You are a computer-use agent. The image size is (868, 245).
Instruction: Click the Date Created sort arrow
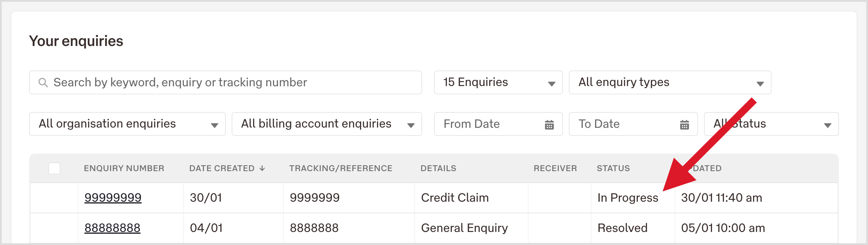pyautogui.click(x=262, y=168)
